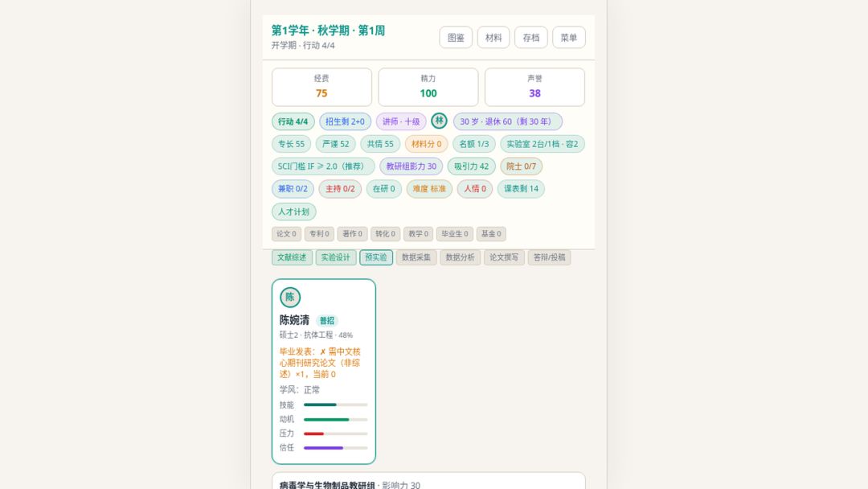Viewport: 868px width, 489px height.
Task: Click the 转化 0 counter chip
Action: 385,234
